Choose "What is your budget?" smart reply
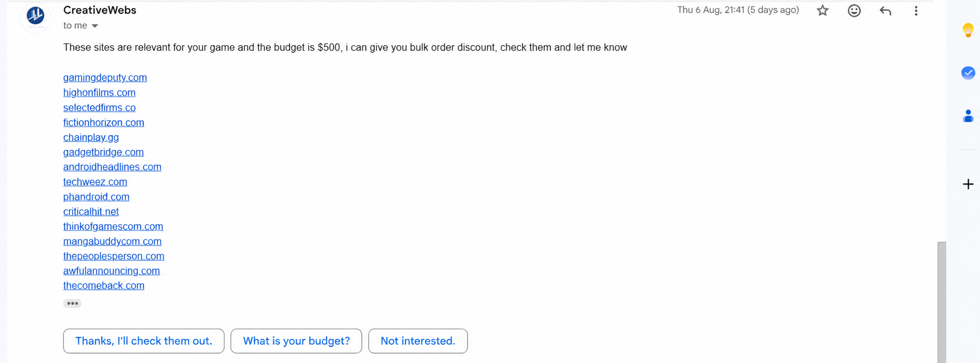 pyautogui.click(x=296, y=341)
